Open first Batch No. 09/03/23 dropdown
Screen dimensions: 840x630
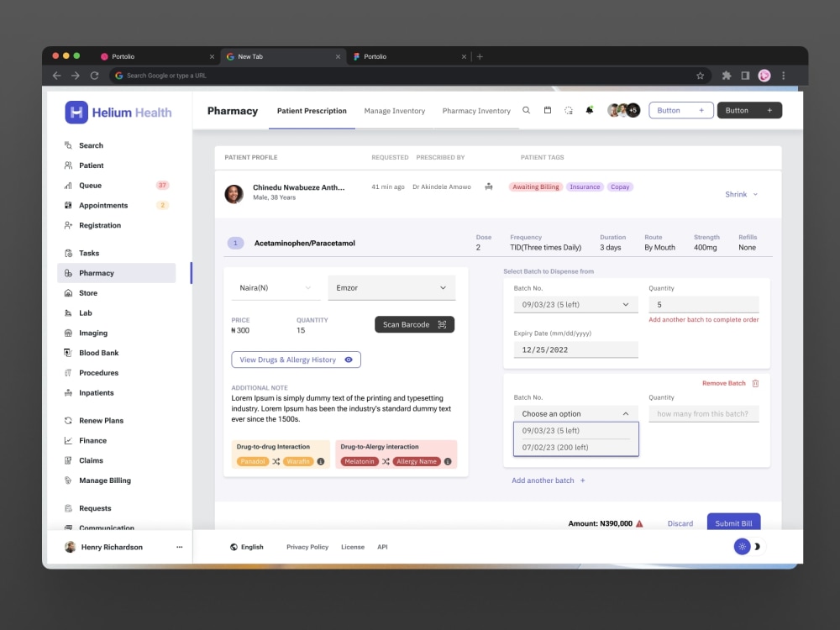pos(576,304)
